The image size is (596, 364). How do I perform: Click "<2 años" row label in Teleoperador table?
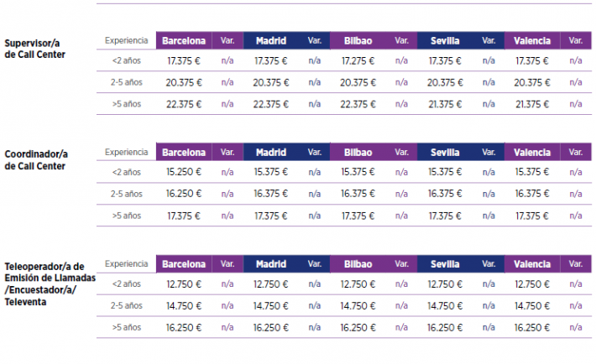pos(127,283)
